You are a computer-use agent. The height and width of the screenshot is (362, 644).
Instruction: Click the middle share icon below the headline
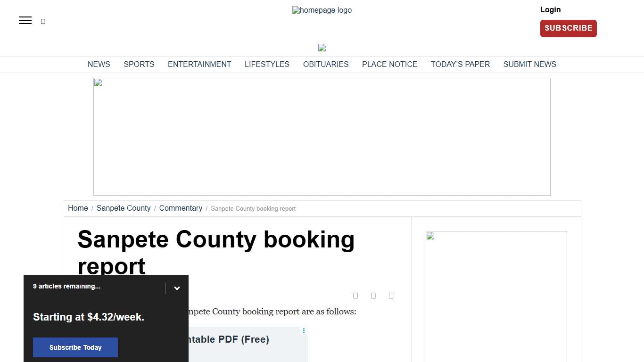point(373,295)
